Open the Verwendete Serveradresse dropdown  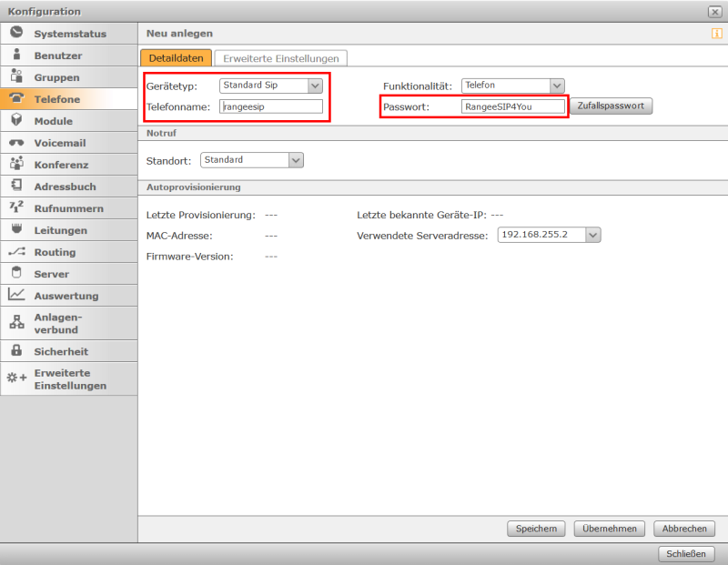pyautogui.click(x=593, y=235)
